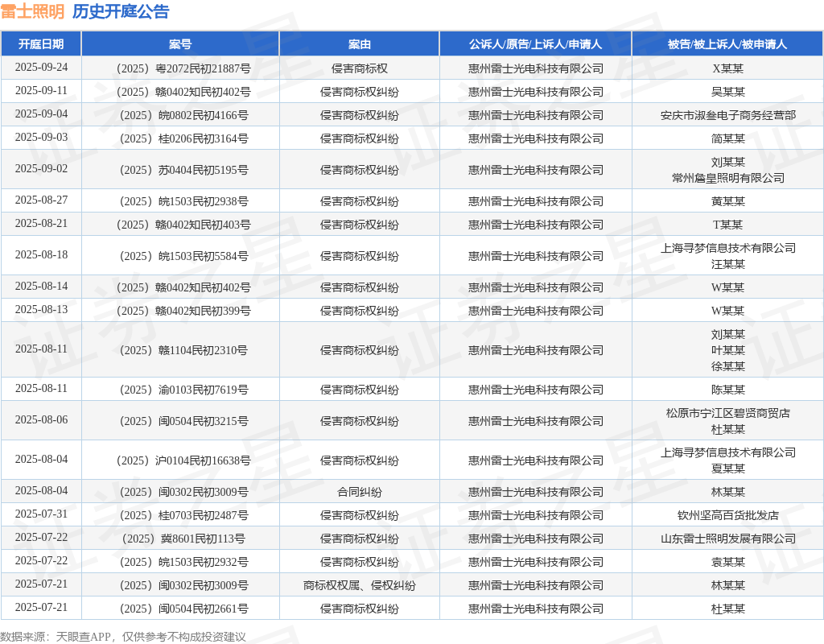Click the 商标权权属、侵权纠纷 cause cell
Screen dimensions: 824x644
360,586
